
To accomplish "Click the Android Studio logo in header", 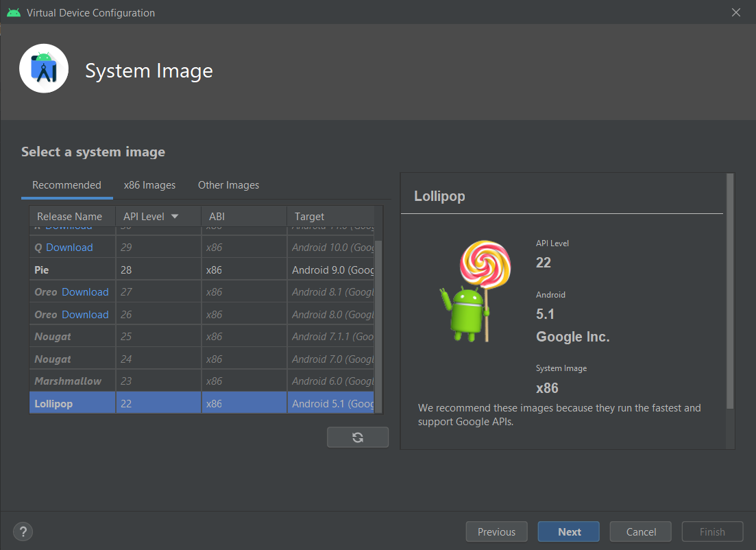I will point(44,69).
